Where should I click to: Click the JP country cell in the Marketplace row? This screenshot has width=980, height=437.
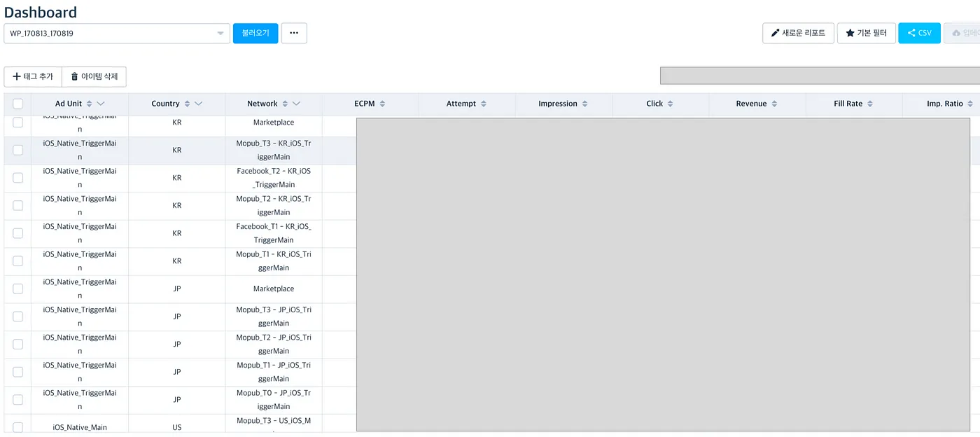click(177, 289)
